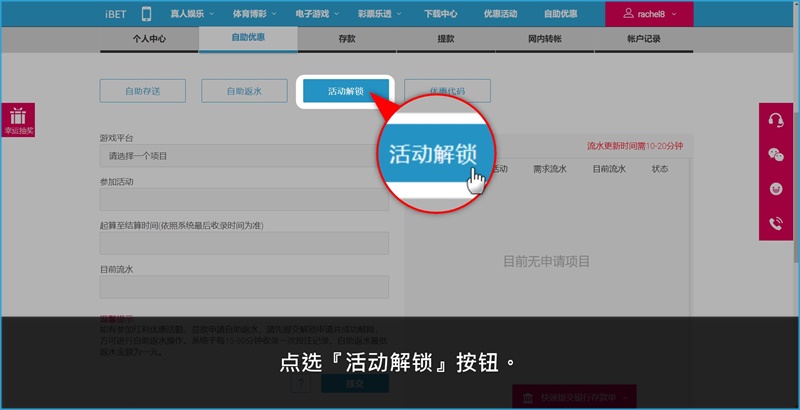Image resolution: width=800 pixels, height=410 pixels.
Task: Click the 提交 submit button
Action: coord(355,384)
